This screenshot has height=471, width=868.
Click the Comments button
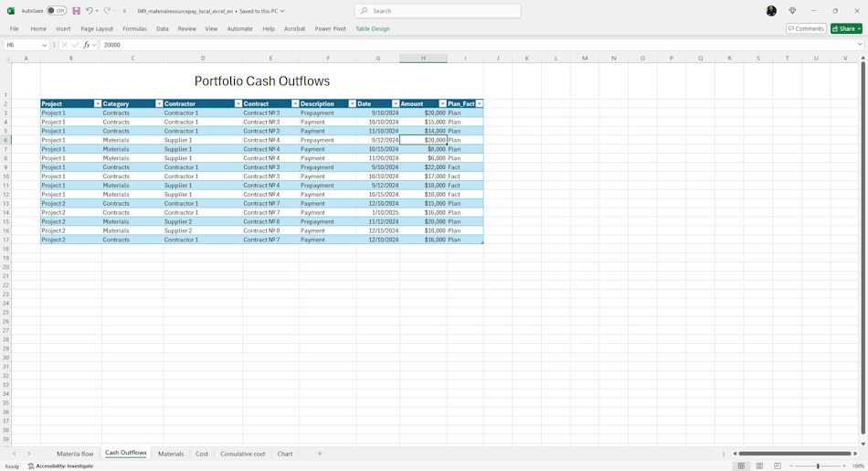click(x=806, y=28)
